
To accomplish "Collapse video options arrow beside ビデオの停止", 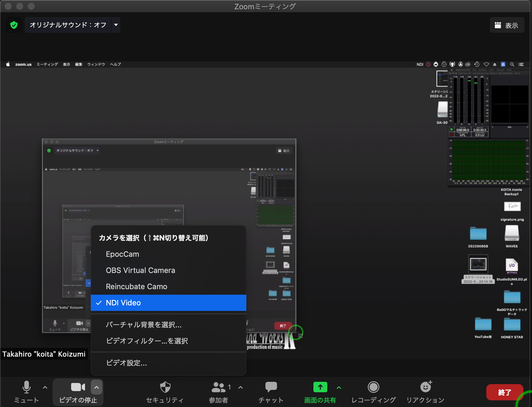I will coord(97,387).
